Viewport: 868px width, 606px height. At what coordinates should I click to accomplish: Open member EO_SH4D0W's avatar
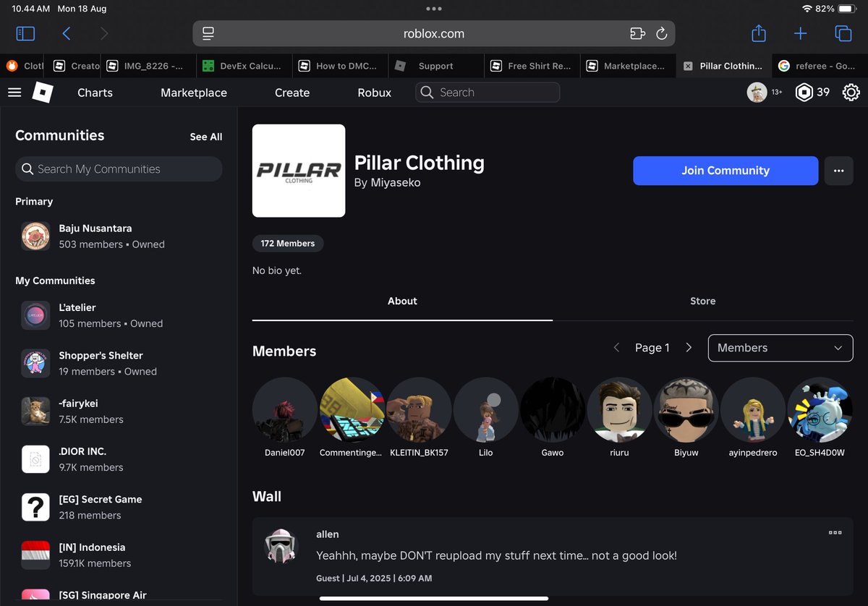820,409
